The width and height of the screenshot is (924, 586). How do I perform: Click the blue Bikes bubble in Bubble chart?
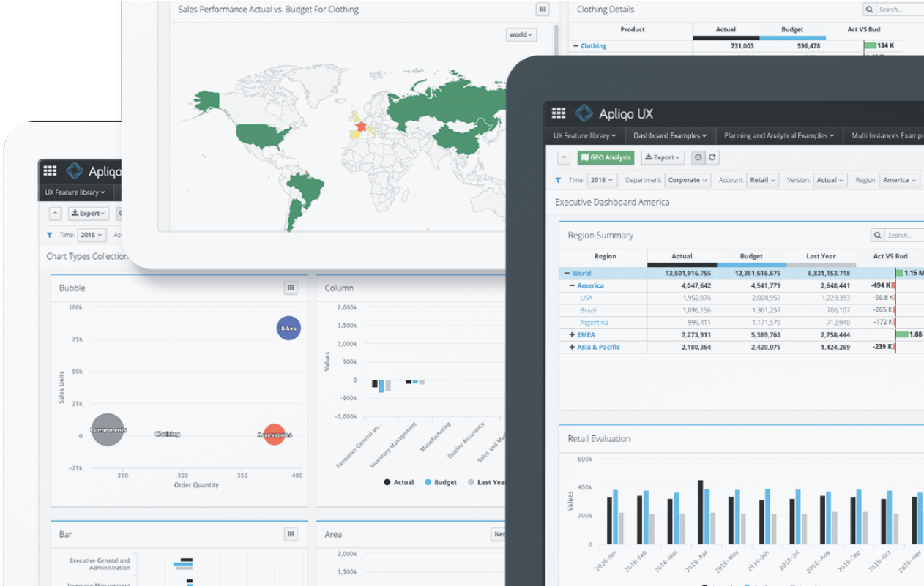(288, 328)
